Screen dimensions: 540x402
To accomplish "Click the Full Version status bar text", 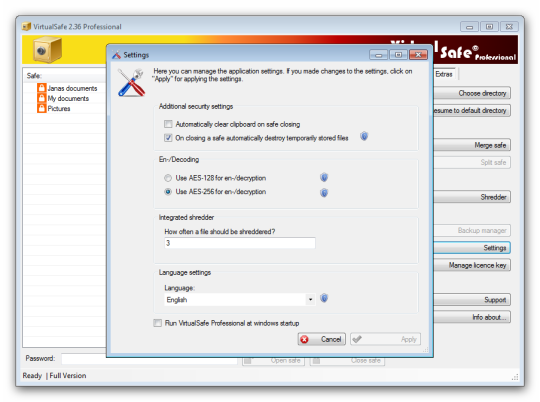I will [68, 375].
